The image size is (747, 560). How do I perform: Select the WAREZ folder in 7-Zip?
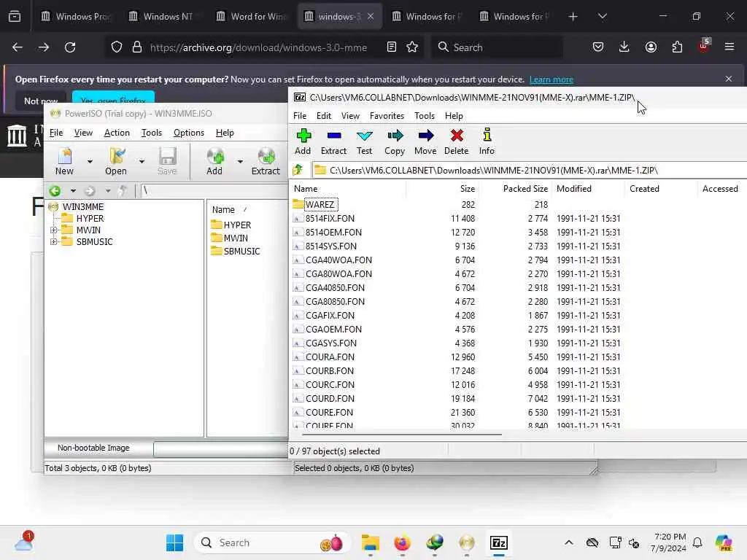tap(320, 204)
